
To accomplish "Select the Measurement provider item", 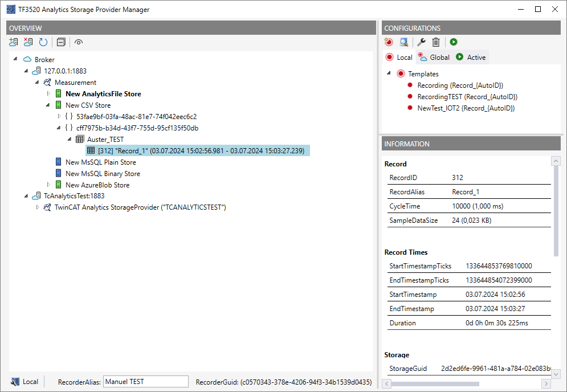I will tap(76, 83).
